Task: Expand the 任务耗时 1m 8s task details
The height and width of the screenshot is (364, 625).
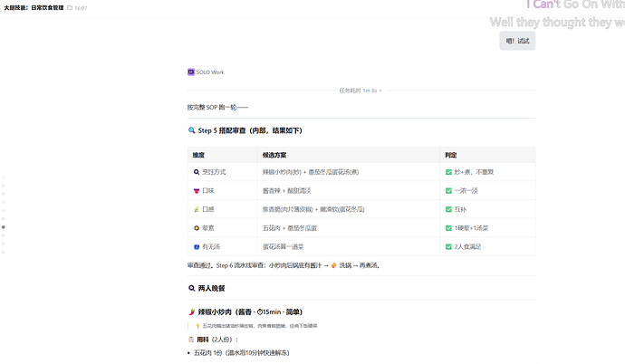Action: (x=361, y=91)
